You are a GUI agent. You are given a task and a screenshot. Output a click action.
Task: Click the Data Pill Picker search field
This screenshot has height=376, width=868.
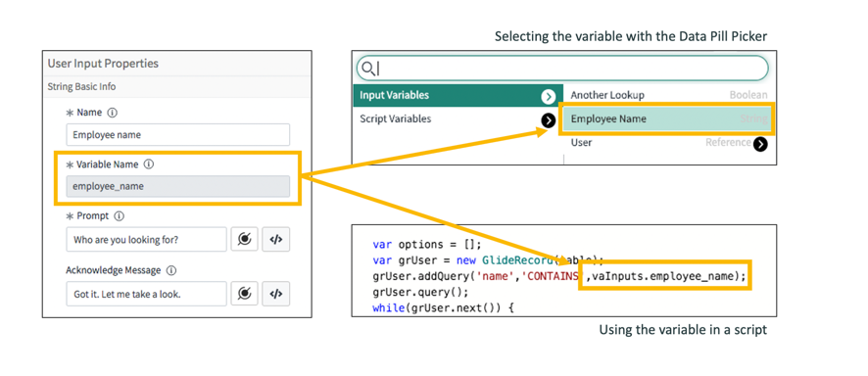(x=562, y=68)
